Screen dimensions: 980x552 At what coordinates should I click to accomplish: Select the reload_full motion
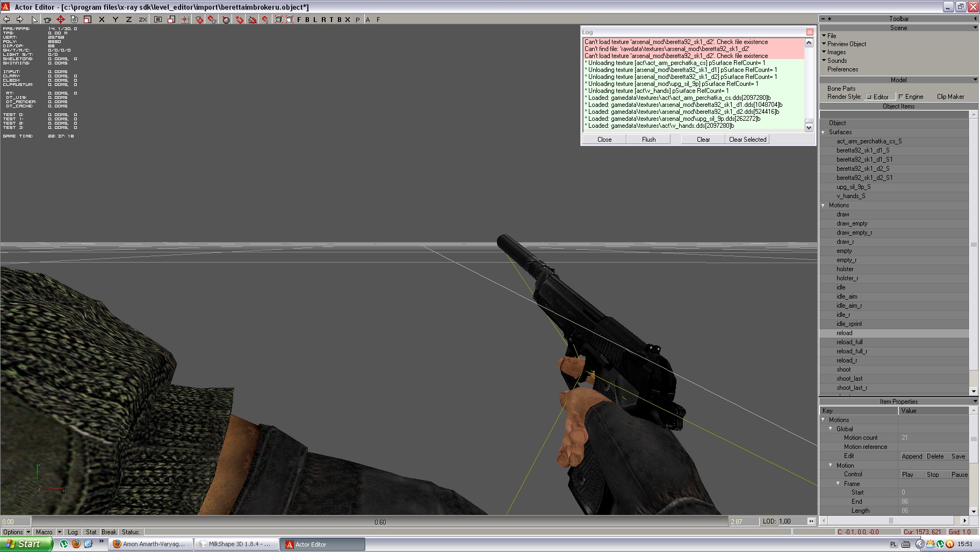tap(849, 342)
